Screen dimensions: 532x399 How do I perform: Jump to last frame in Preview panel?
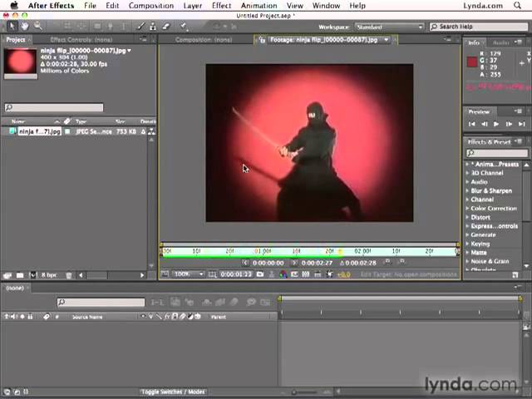(x=521, y=124)
